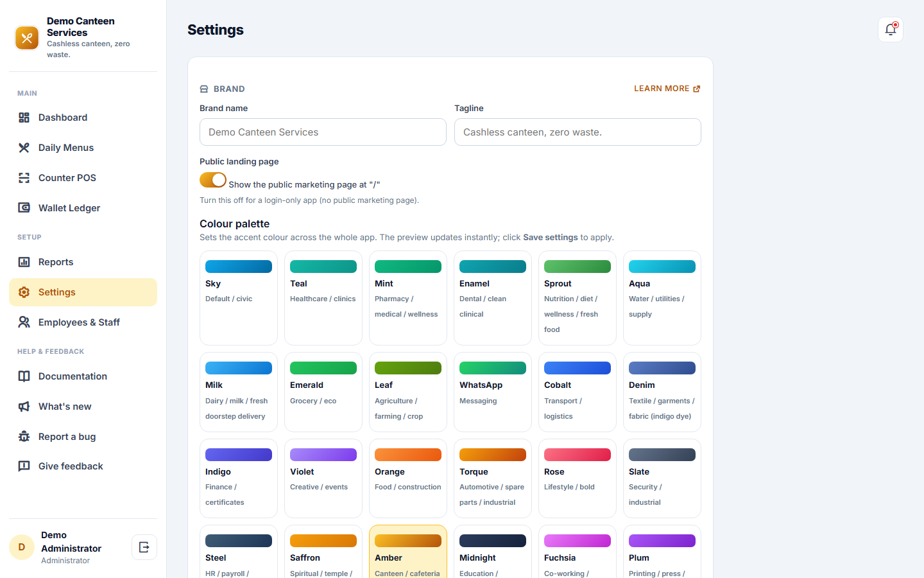Viewport: 924px width, 578px height.
Task: Select the Denim palette card
Action: pyautogui.click(x=662, y=392)
